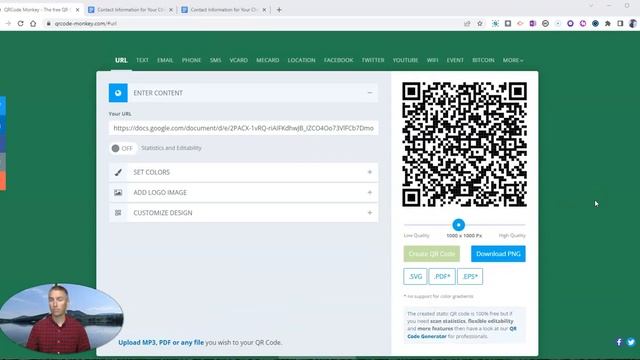Screen dimensions: 640x360
Task: Reload the page with the refresh icon
Action: click(x=20, y=24)
